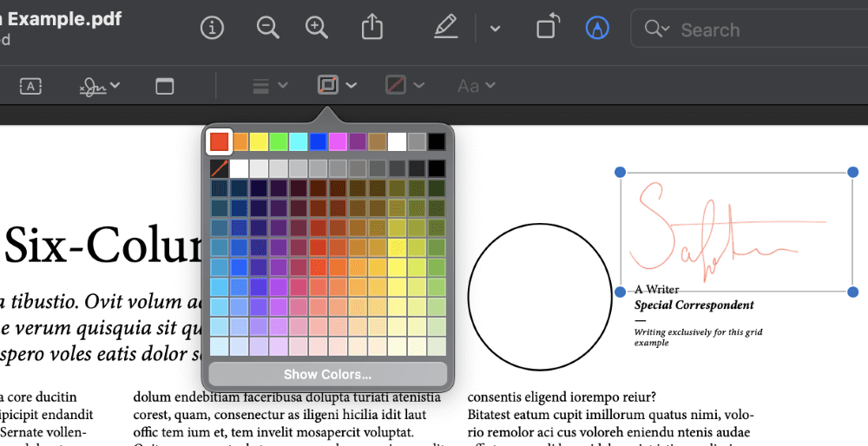The image size is (868, 446).
Task: Add a note with the Note tool
Action: 164,86
